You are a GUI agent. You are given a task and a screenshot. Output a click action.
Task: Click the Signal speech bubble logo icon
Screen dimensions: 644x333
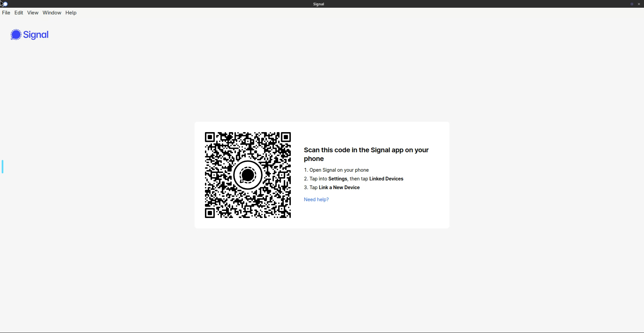click(16, 35)
